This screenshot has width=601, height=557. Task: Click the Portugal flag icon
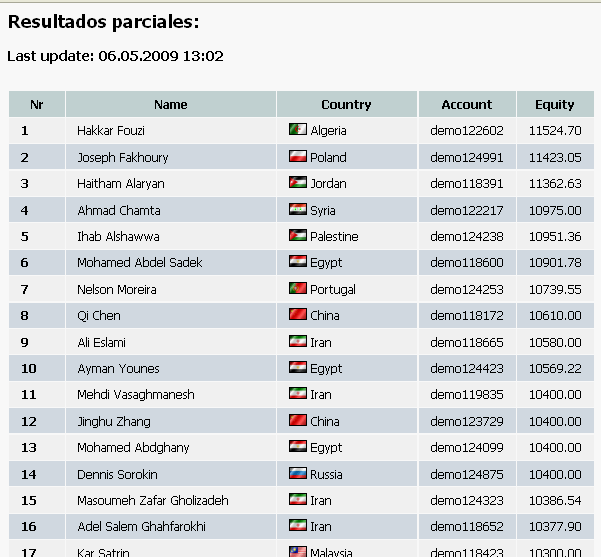[x=297, y=289]
